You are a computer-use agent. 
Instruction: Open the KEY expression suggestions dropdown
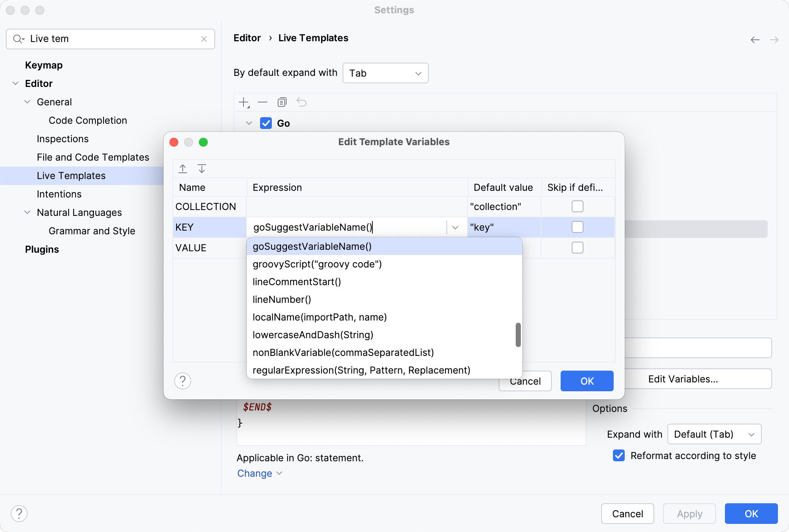click(455, 227)
